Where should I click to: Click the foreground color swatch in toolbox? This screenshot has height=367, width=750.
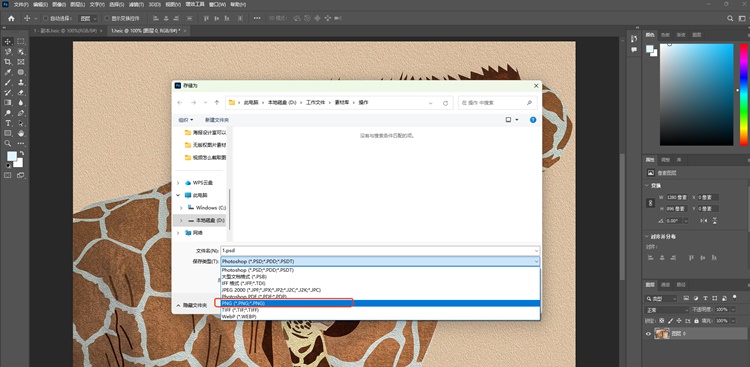tap(11, 156)
